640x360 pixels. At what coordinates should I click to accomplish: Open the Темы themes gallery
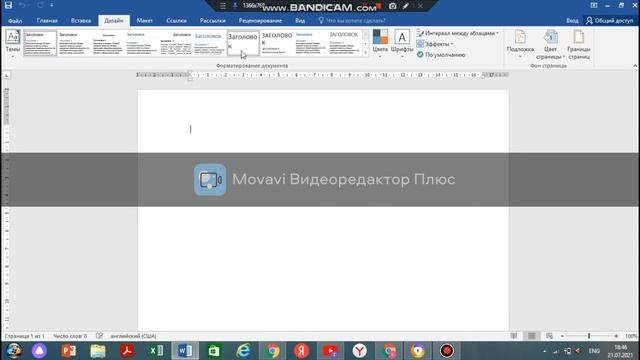click(x=13, y=43)
